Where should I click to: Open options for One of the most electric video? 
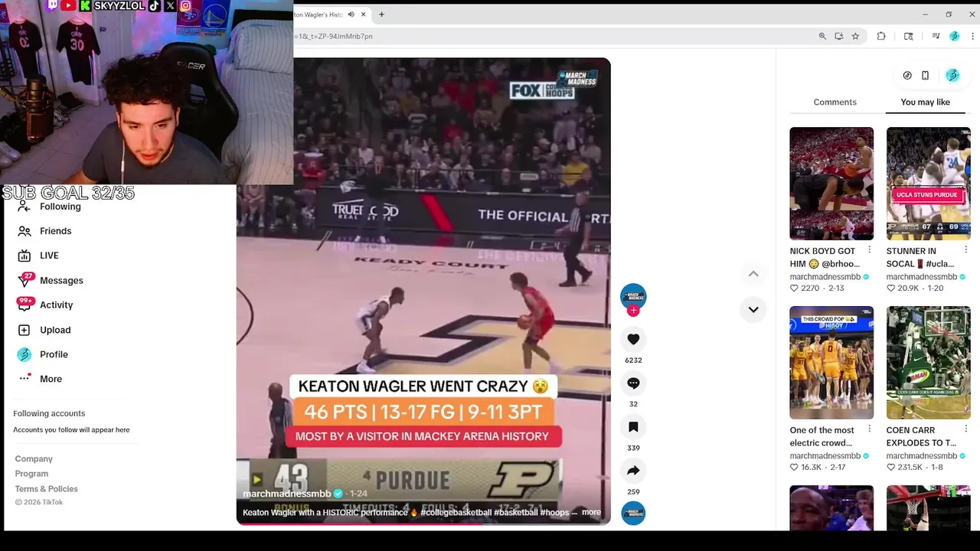[869, 429]
